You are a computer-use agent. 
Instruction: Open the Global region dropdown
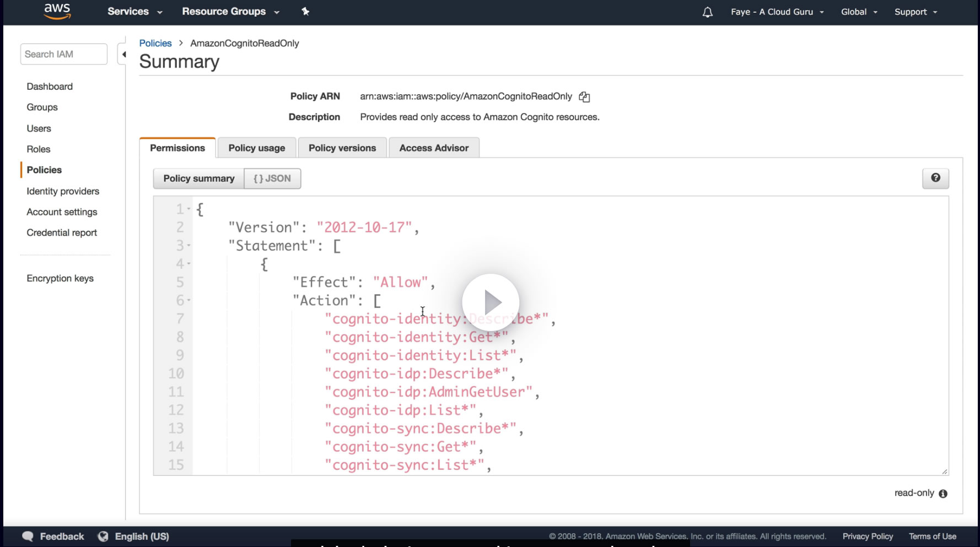coord(859,12)
